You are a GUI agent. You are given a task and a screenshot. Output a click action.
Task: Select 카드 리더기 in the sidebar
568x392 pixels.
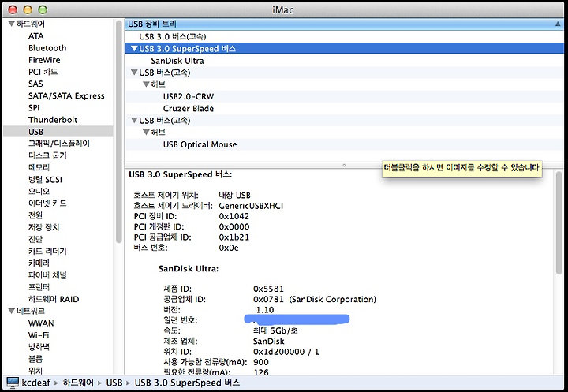(x=47, y=251)
